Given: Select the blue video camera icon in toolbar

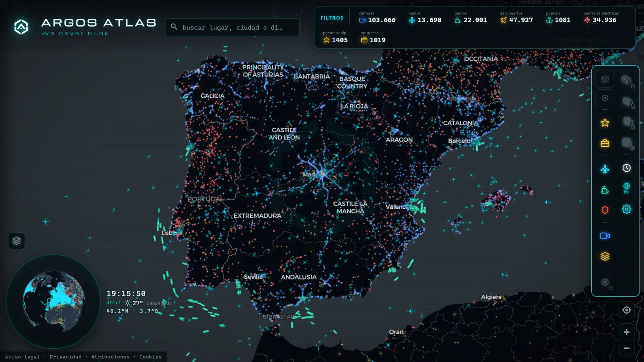Looking at the screenshot, I should (x=605, y=236).
